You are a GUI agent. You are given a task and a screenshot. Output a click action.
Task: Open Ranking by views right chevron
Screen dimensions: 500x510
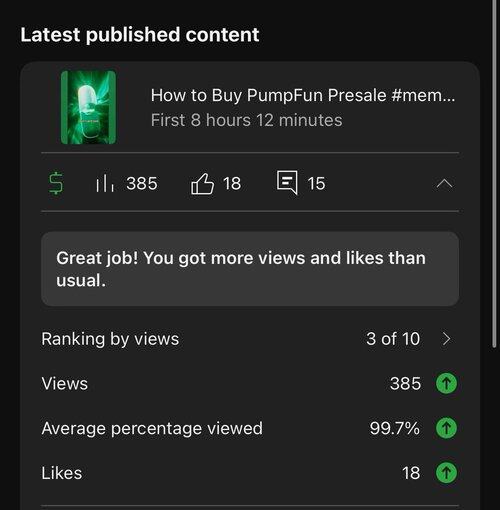(446, 339)
